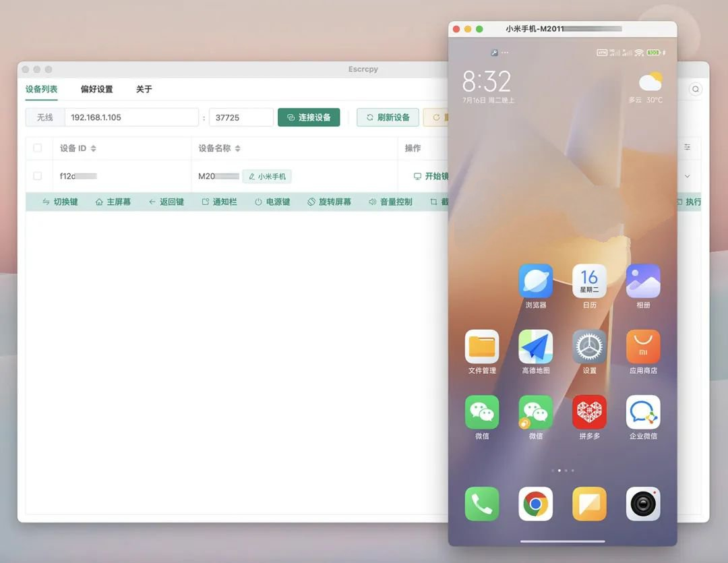This screenshot has width=728, height=563.
Task: Open the 偏好设置 preferences tab
Action: click(x=96, y=89)
